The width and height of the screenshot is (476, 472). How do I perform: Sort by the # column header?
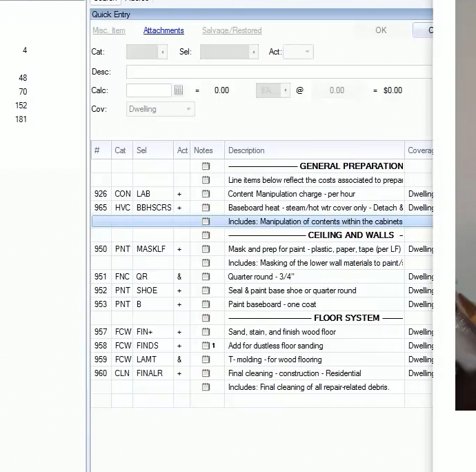pyautogui.click(x=101, y=150)
